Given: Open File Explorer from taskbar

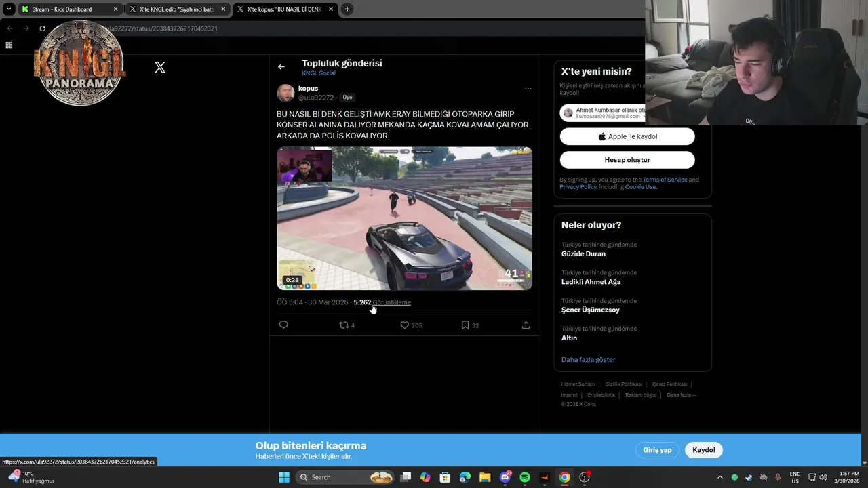Looking at the screenshot, I should (485, 477).
